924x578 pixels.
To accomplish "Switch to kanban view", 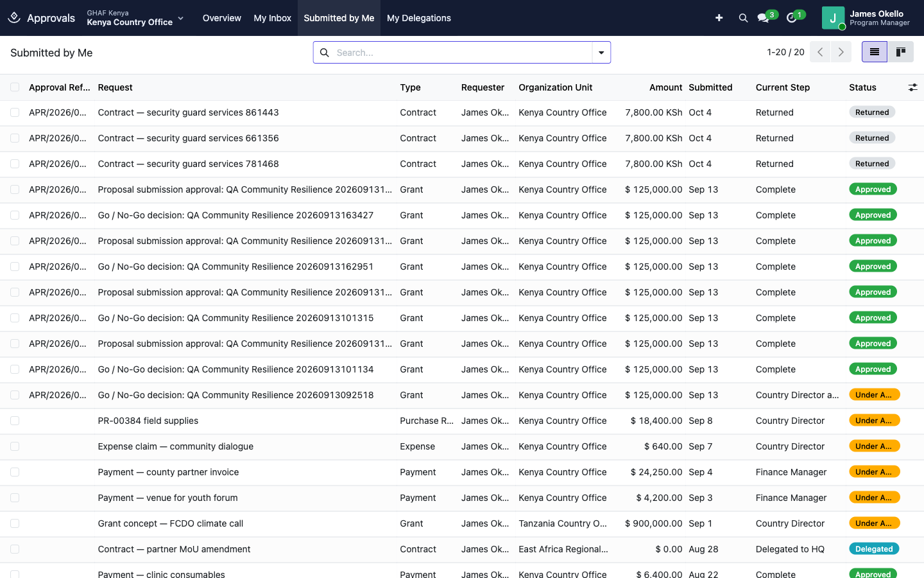I will (901, 52).
